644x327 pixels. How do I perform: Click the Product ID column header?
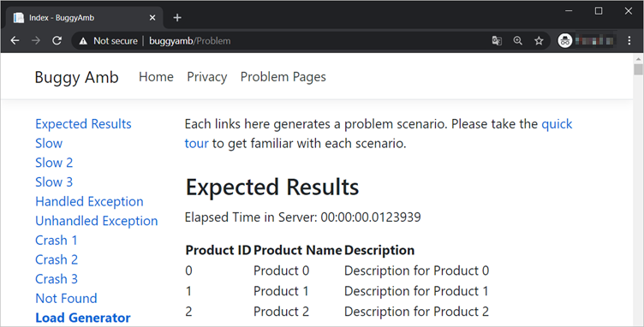(218, 250)
